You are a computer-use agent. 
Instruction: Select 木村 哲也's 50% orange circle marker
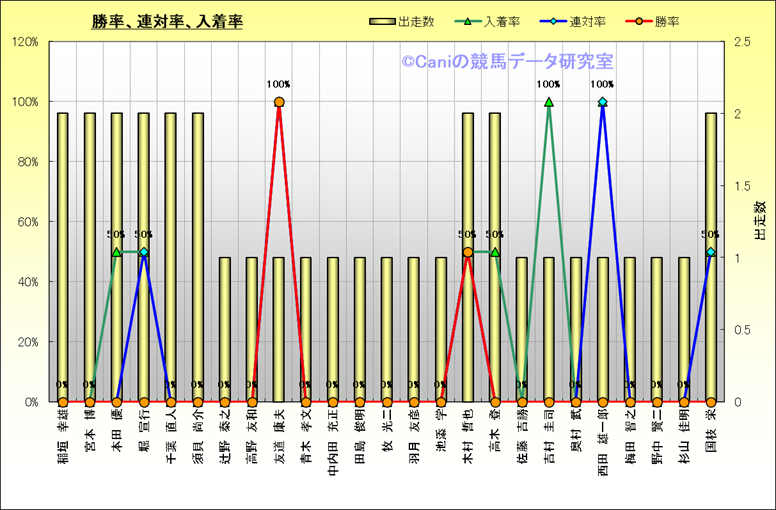(x=467, y=252)
